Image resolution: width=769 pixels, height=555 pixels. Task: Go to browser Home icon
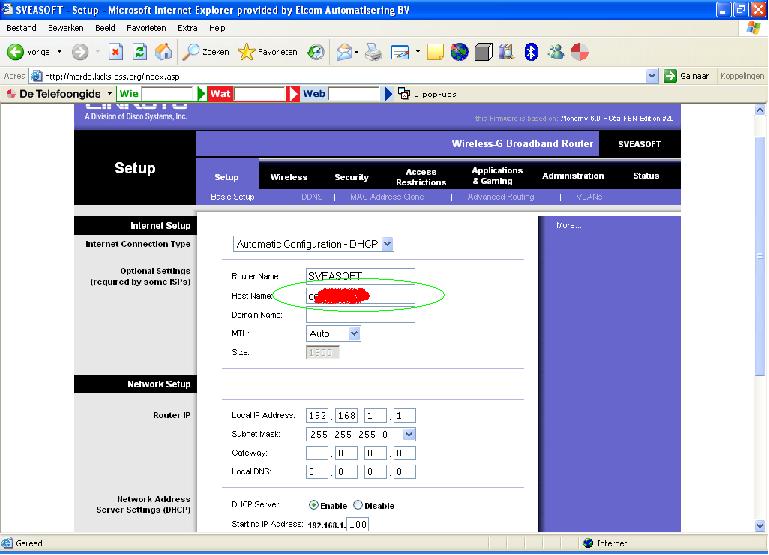163,51
